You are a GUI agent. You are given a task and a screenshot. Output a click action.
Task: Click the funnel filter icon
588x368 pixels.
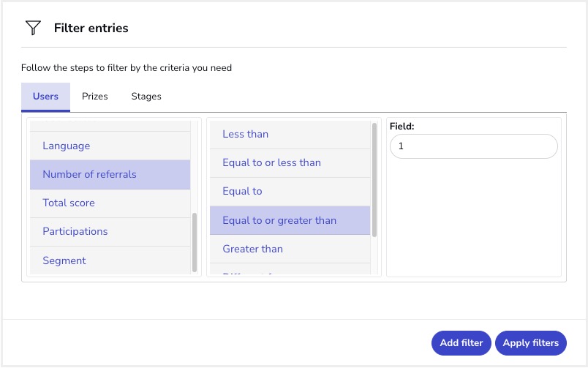(33, 29)
